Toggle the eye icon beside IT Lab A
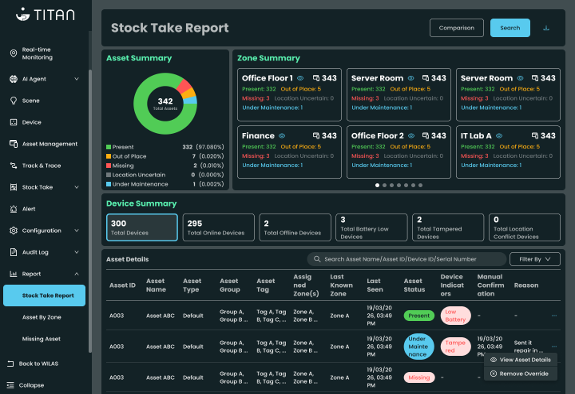The width and height of the screenshot is (575, 394). pos(499,136)
